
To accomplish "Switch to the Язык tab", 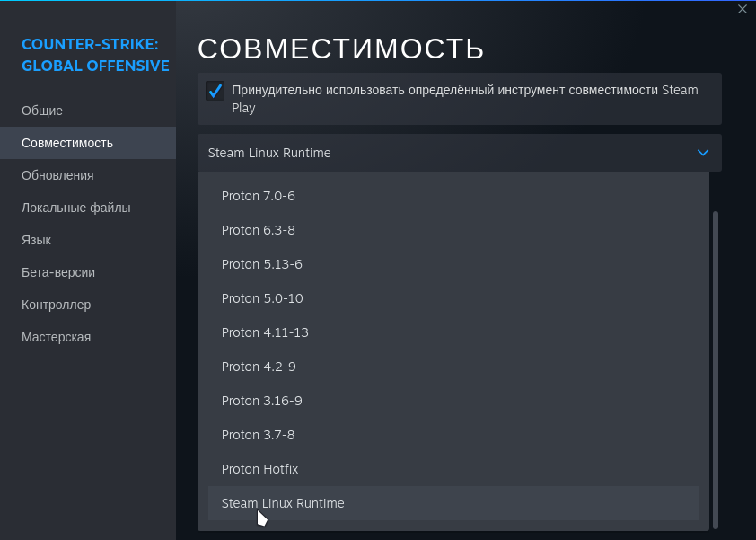I will click(x=88, y=240).
